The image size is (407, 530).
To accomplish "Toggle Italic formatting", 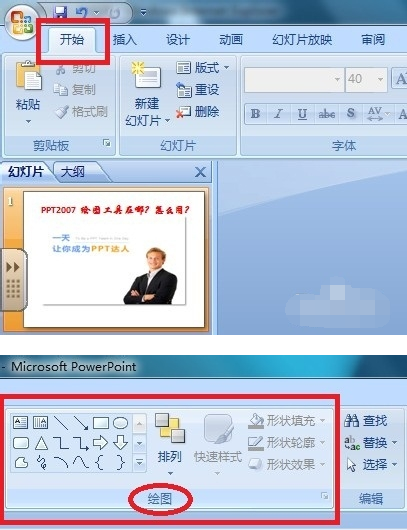I will pyautogui.click(x=279, y=114).
